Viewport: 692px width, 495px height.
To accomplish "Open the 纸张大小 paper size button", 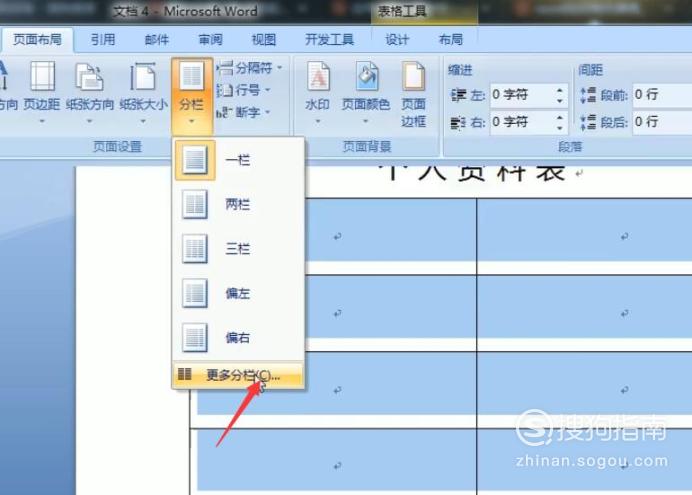I will (143, 92).
